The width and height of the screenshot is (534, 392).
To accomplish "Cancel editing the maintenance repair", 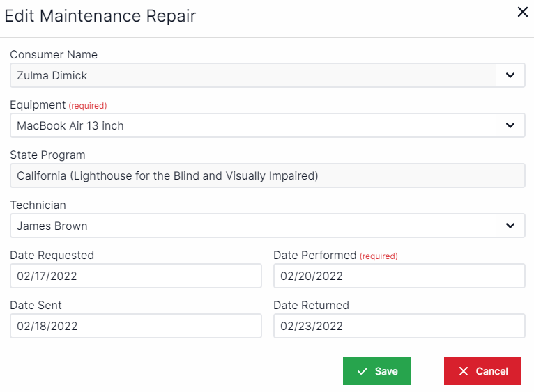I will (482, 371).
